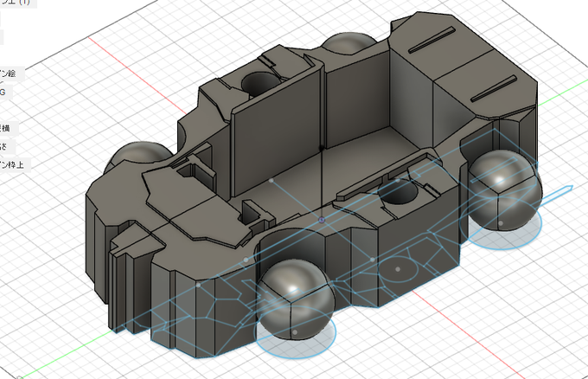
Task: Select the round hole on upper left block
Action: click(259, 83)
